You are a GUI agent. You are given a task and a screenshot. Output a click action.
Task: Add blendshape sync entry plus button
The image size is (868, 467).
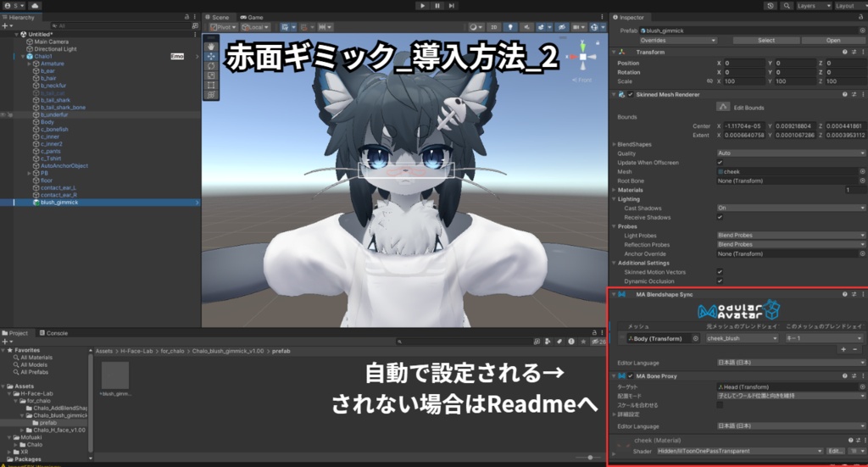click(843, 349)
